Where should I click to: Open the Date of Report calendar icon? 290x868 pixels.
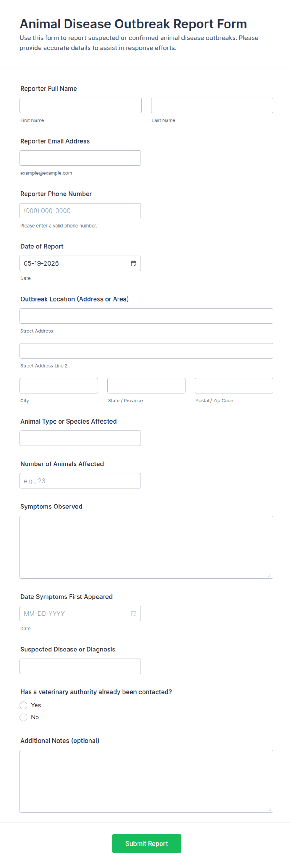pyautogui.click(x=133, y=263)
